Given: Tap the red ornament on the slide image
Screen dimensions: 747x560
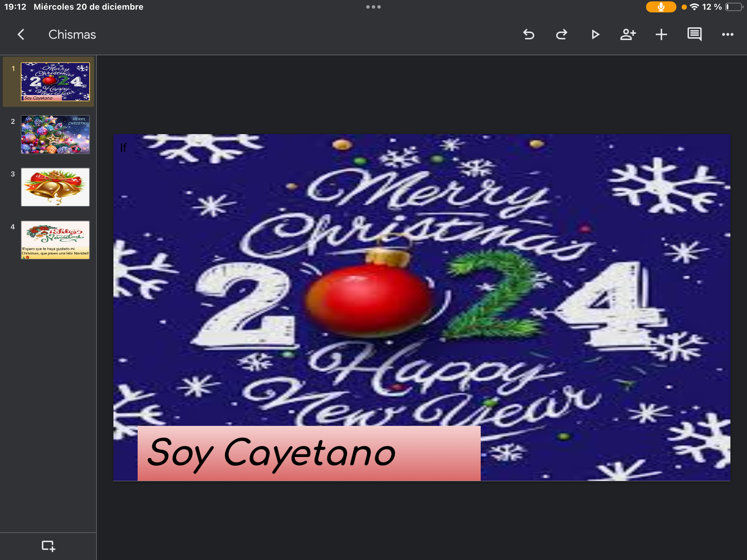Looking at the screenshot, I should pos(368,299).
